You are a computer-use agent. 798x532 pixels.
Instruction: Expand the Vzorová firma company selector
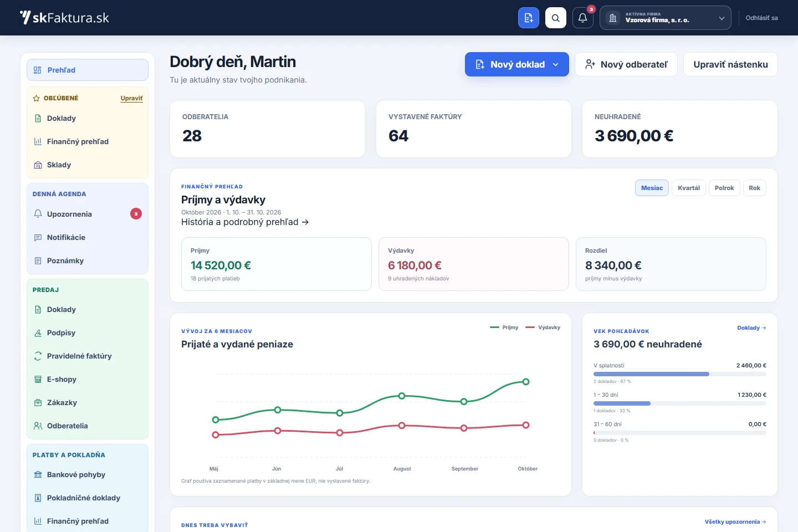coord(666,18)
